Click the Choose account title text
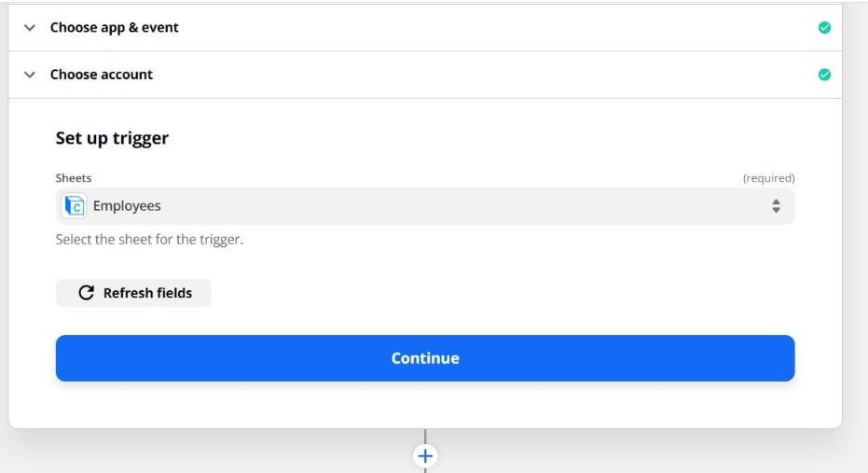This screenshot has width=868, height=473. [x=102, y=75]
